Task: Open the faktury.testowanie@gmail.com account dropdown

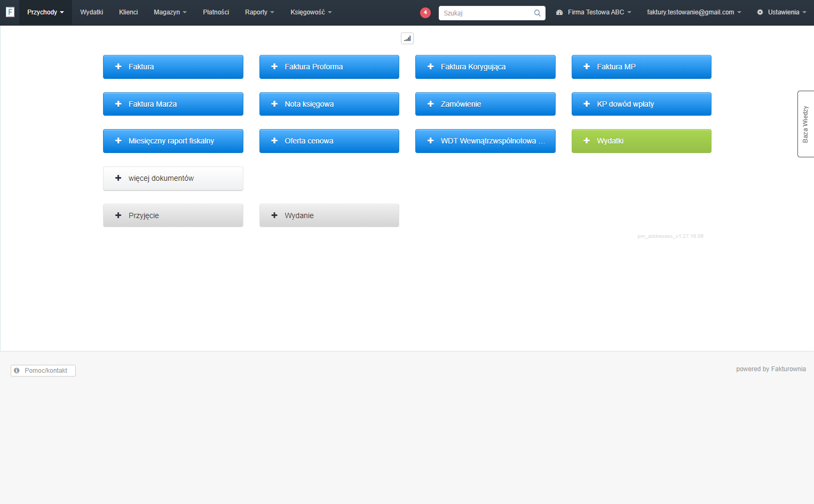Action: [694, 12]
